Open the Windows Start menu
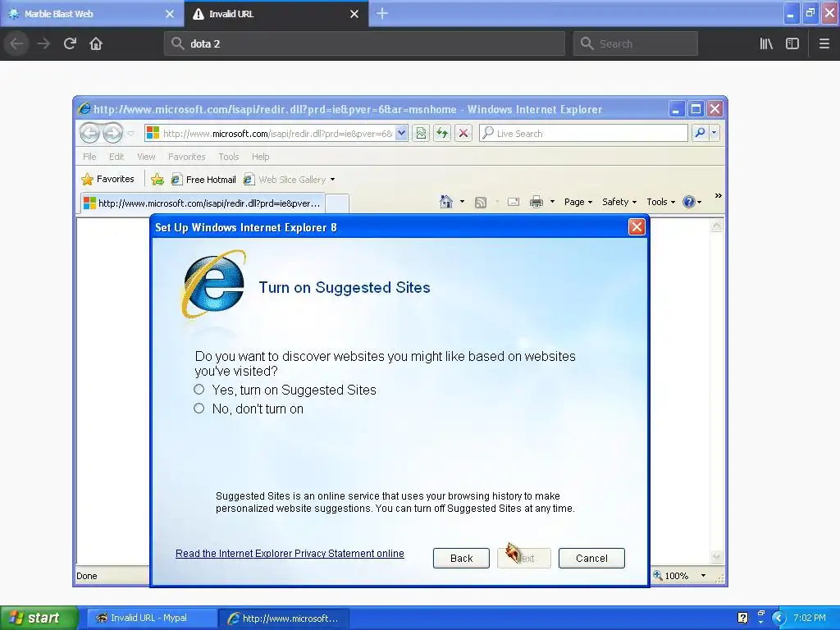The height and width of the screenshot is (630, 840). point(39,618)
